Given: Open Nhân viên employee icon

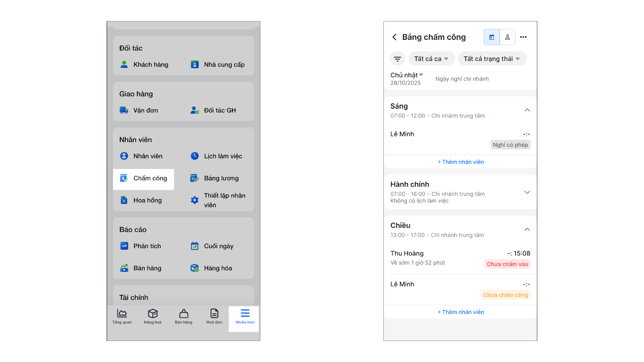Looking at the screenshot, I should pos(124,156).
